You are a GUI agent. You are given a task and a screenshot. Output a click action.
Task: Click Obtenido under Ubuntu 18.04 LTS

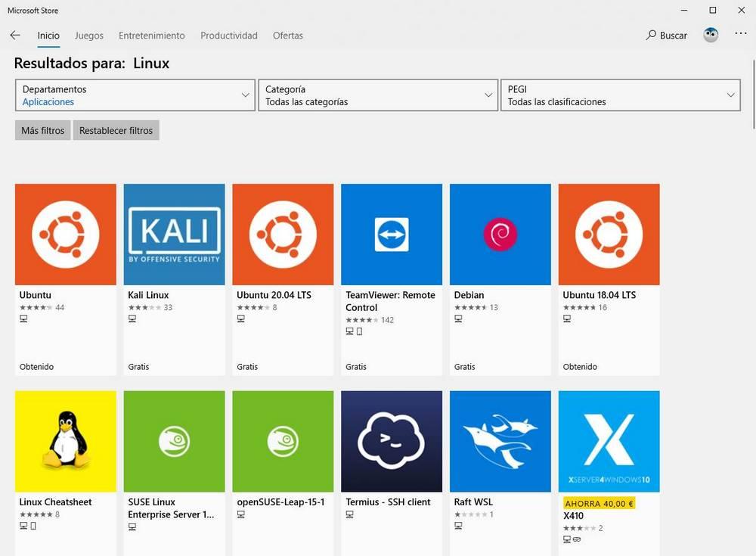point(580,367)
